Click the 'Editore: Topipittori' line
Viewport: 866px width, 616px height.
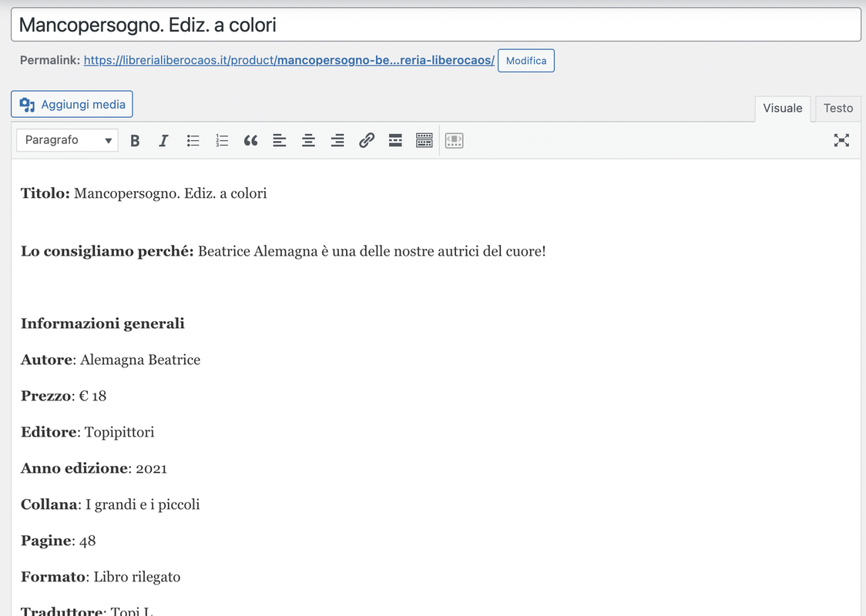click(88, 432)
